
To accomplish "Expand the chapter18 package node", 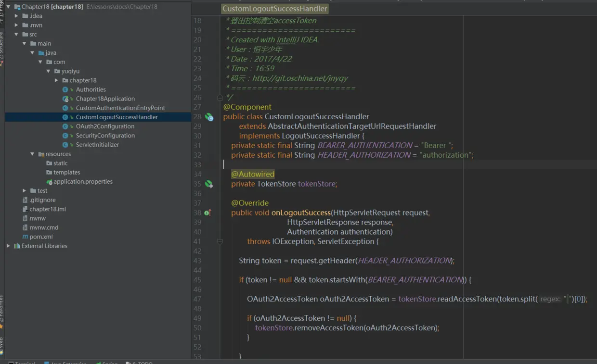I will 57,80.
